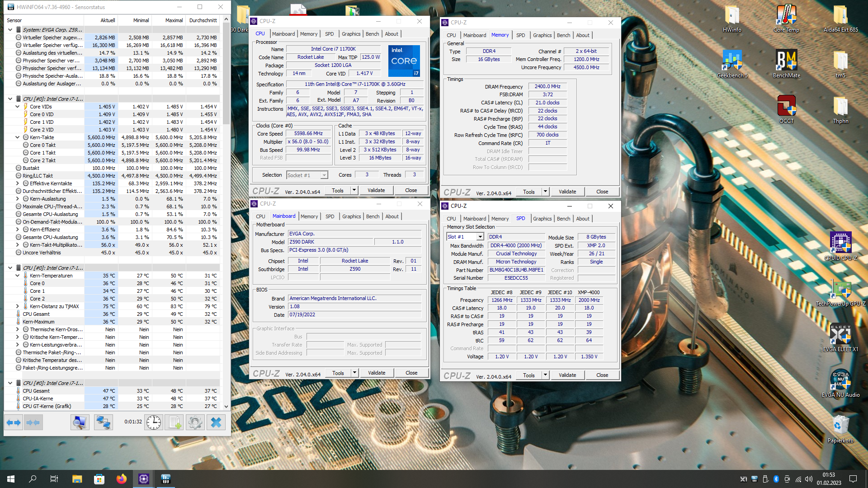
Task: Click the HWiNFO vertical scrollbar thumb
Action: click(226, 74)
